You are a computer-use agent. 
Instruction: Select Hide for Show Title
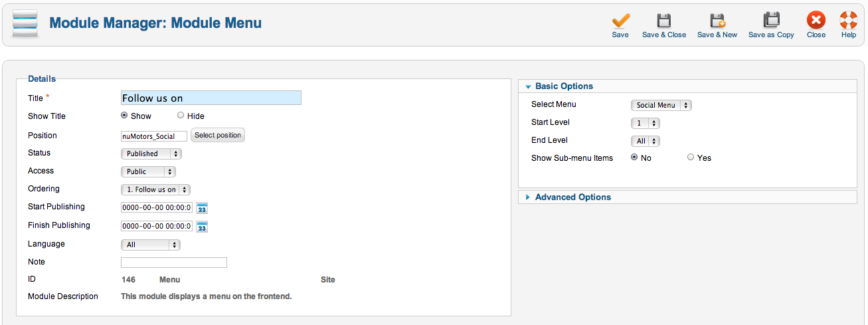[x=181, y=116]
